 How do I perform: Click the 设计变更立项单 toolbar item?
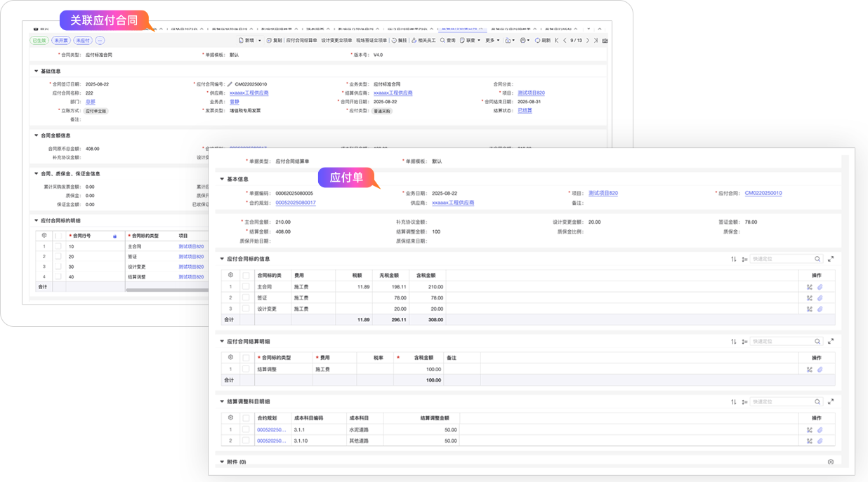point(336,41)
